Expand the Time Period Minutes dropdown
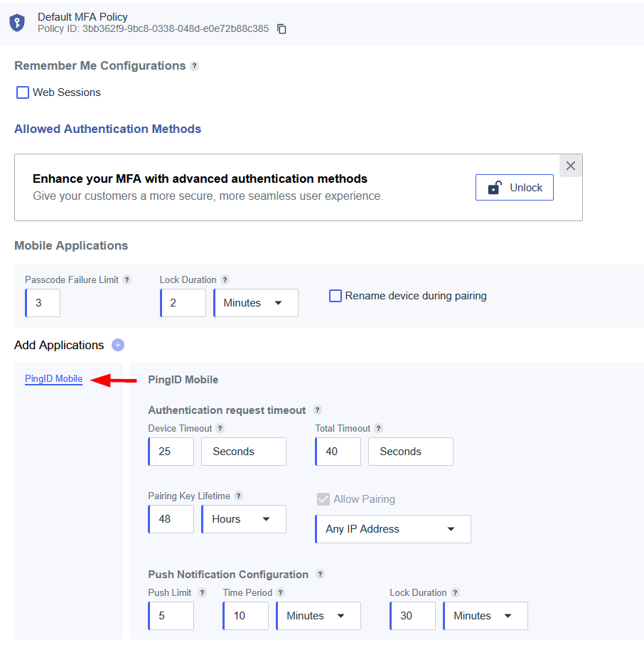This screenshot has width=644, height=645. [318, 616]
